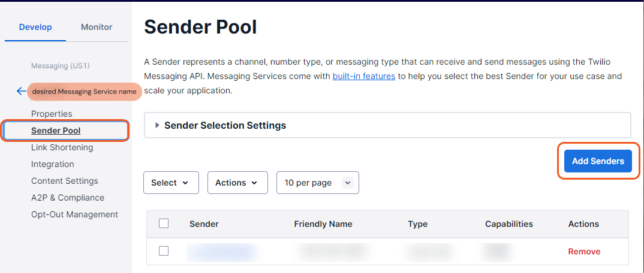Check the first sender row checkbox
This screenshot has width=644, height=273.
(x=164, y=251)
